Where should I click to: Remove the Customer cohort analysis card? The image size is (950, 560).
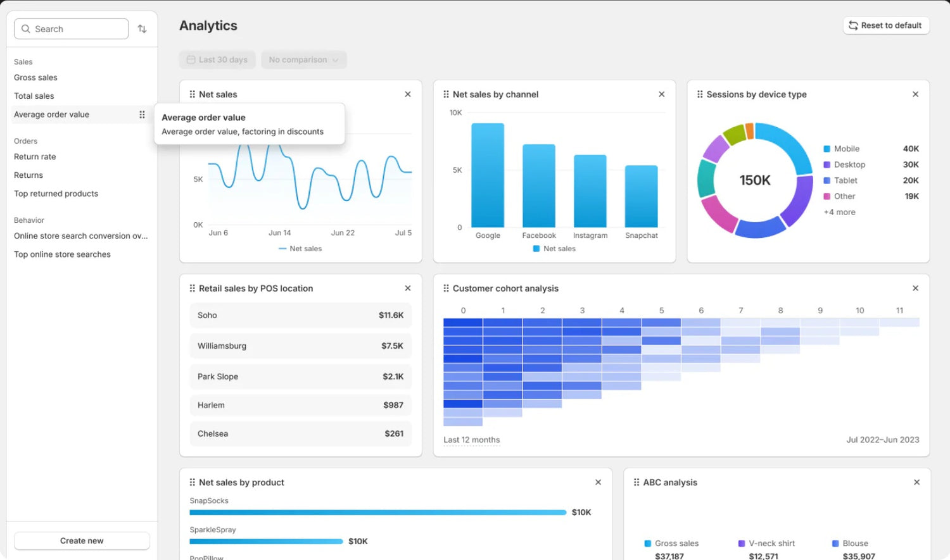tap(915, 289)
